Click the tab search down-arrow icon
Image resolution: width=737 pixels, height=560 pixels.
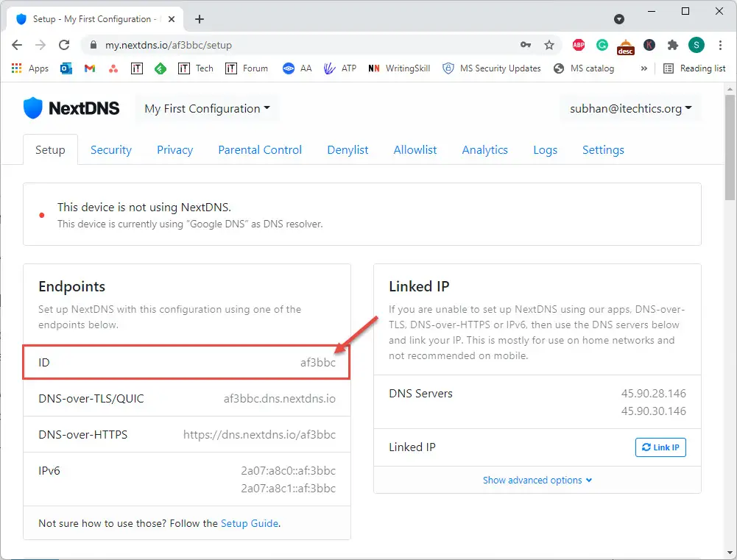619,19
